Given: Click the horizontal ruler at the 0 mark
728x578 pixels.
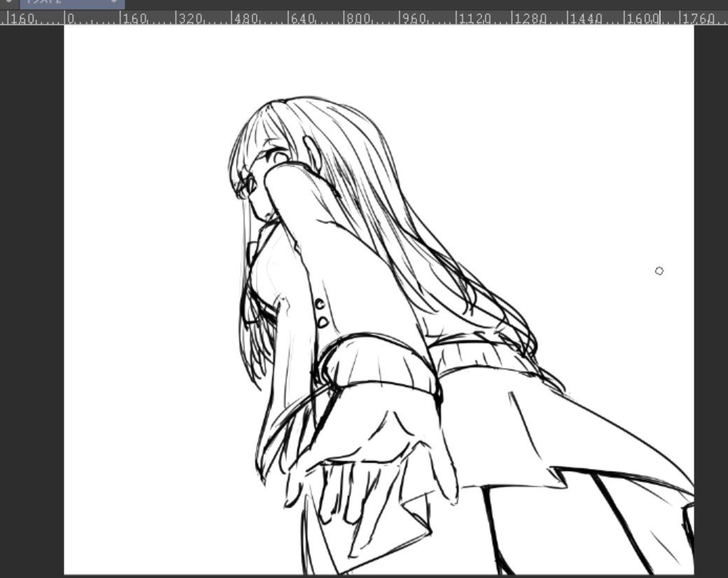Looking at the screenshot, I should tap(70, 19).
